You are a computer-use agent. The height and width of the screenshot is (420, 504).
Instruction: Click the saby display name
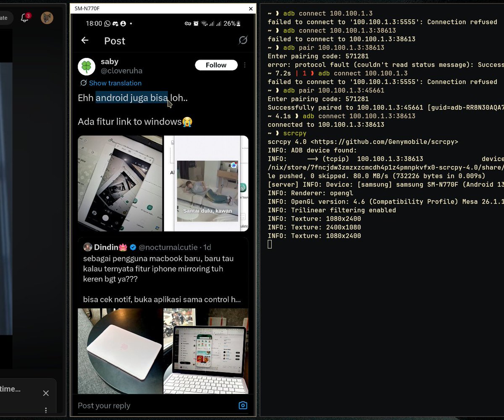[x=110, y=62]
